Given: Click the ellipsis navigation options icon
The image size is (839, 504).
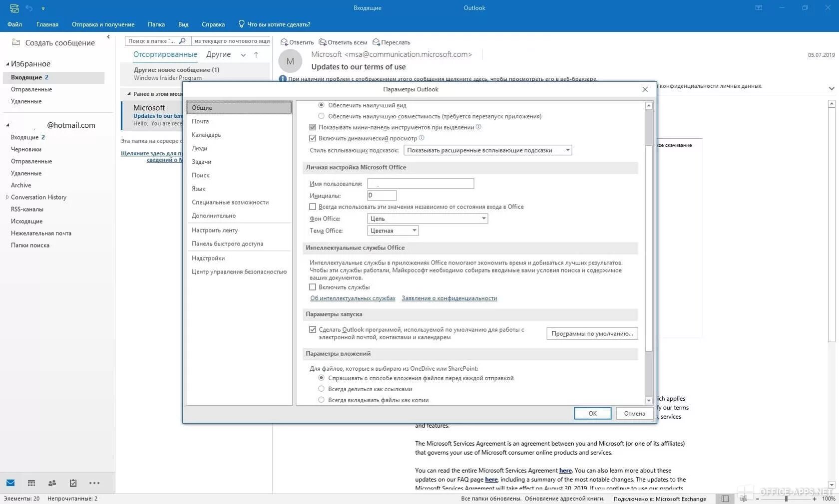Looking at the screenshot, I should pos(94,483).
